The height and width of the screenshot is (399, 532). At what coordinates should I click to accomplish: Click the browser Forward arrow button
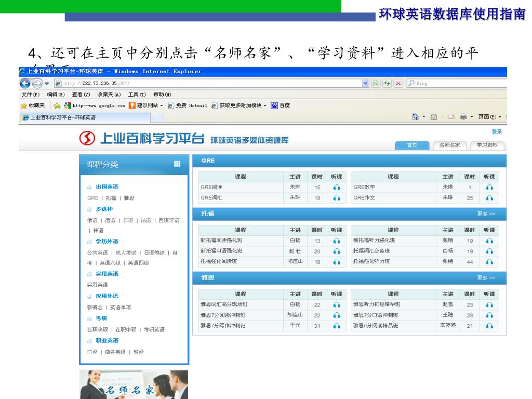(37, 83)
